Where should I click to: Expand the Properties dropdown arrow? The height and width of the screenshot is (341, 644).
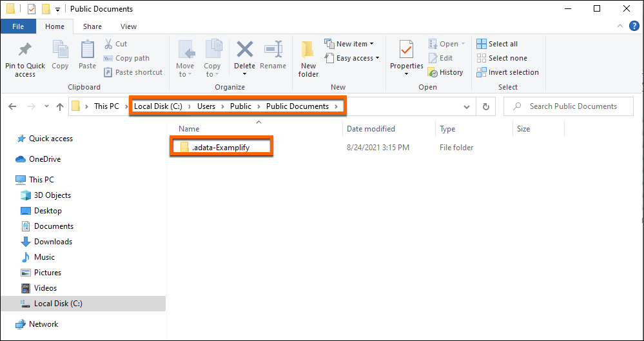coord(407,74)
